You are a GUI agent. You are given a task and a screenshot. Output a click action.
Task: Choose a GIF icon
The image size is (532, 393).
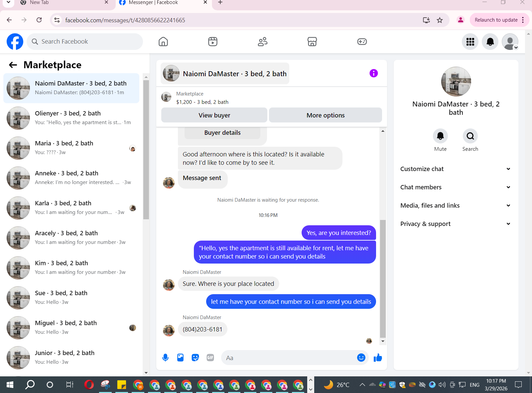[210, 358]
